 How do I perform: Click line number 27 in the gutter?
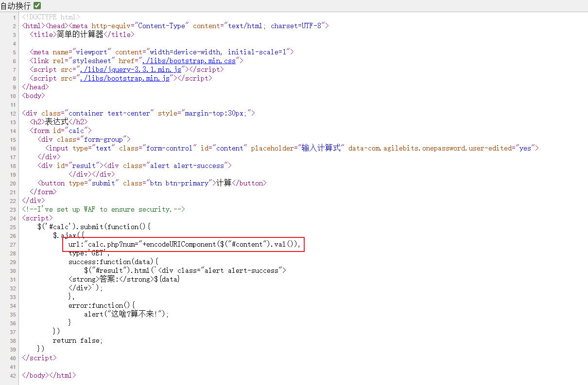point(13,245)
